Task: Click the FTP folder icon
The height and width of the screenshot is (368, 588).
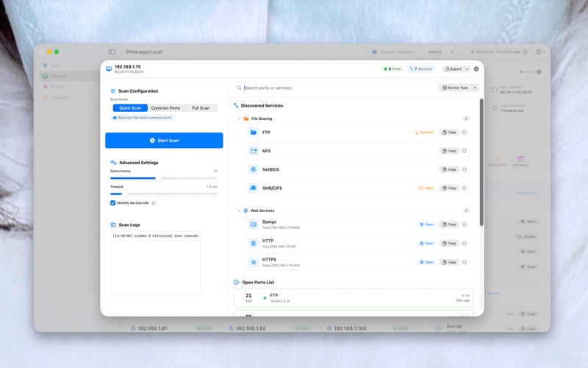Action: [254, 132]
